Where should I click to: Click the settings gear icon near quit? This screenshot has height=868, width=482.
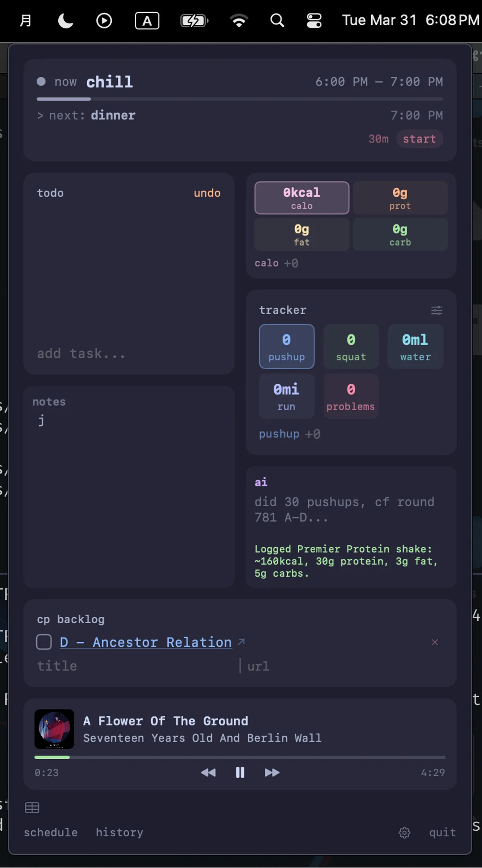pos(404,833)
